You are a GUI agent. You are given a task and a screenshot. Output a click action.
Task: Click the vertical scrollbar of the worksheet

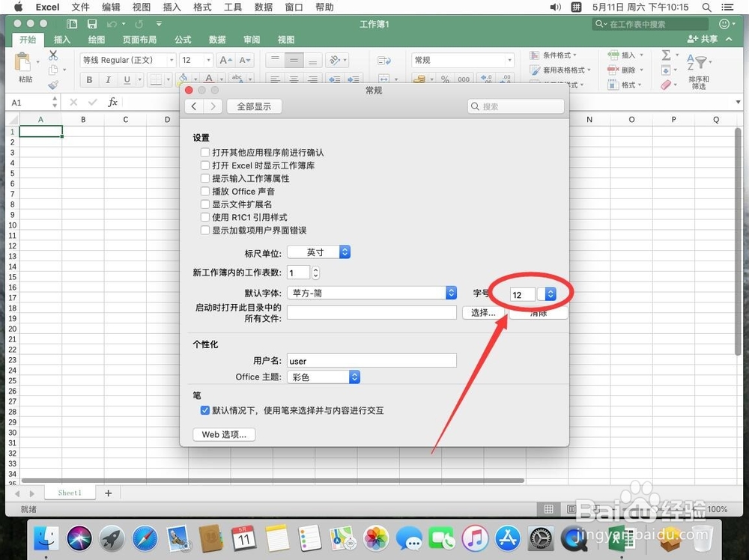click(x=738, y=242)
